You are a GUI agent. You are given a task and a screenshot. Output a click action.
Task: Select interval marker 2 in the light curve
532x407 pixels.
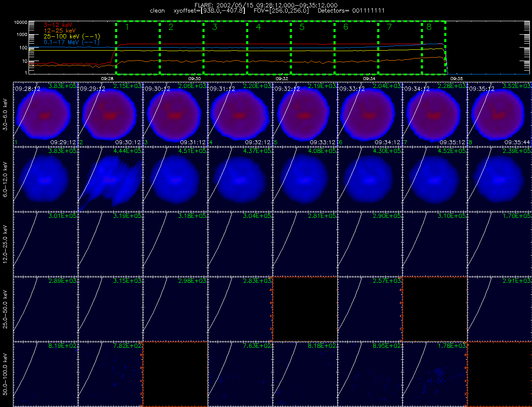tap(171, 27)
